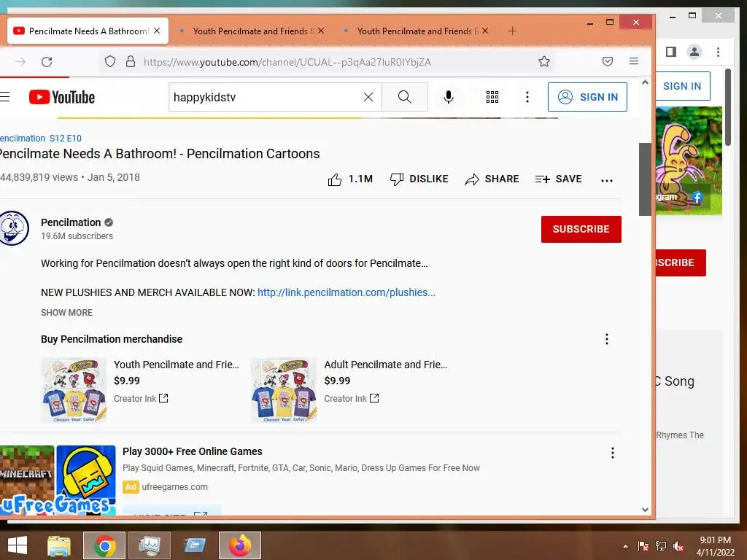Open Pencilmation channel avatar
The height and width of the screenshot is (560, 747).
tap(13, 228)
